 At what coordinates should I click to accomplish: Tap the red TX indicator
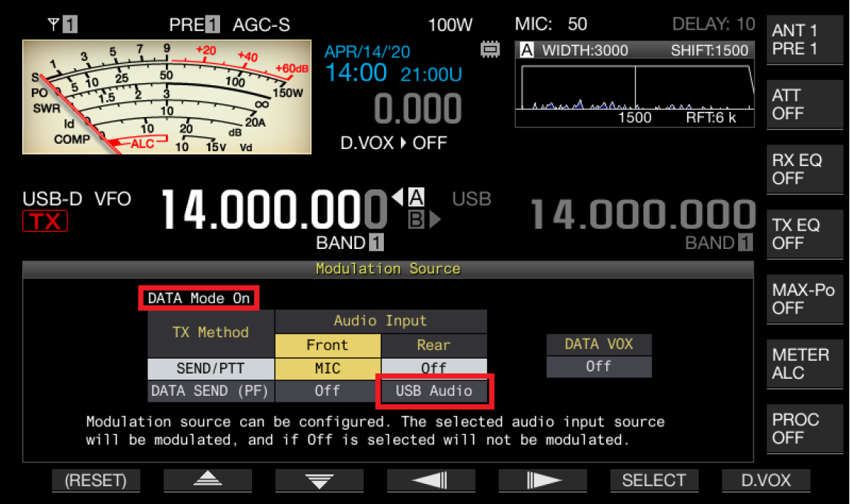pyautogui.click(x=45, y=221)
